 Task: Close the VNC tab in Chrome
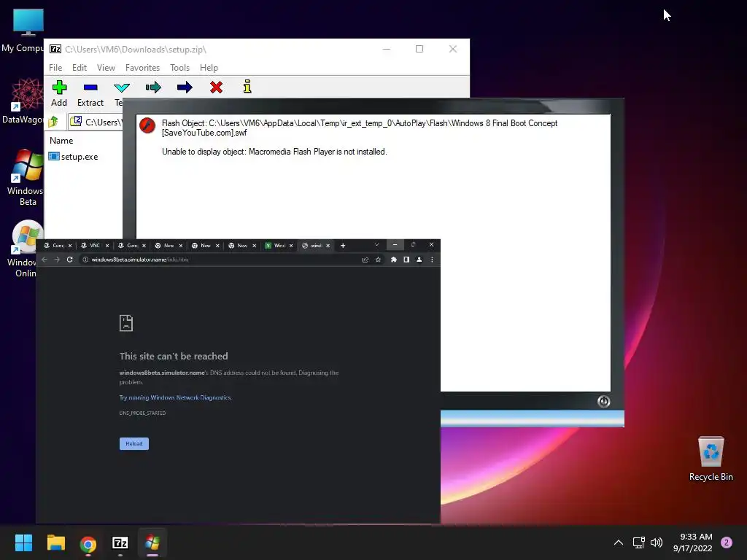[107, 246]
